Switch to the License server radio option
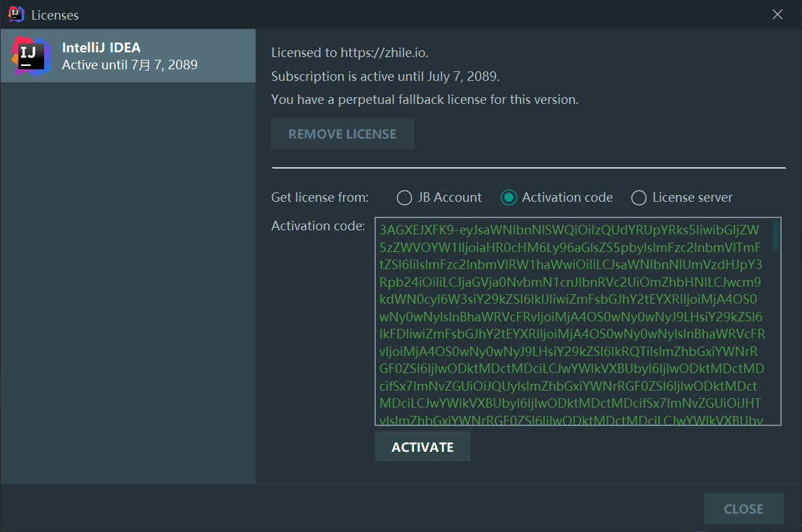 [x=639, y=198]
